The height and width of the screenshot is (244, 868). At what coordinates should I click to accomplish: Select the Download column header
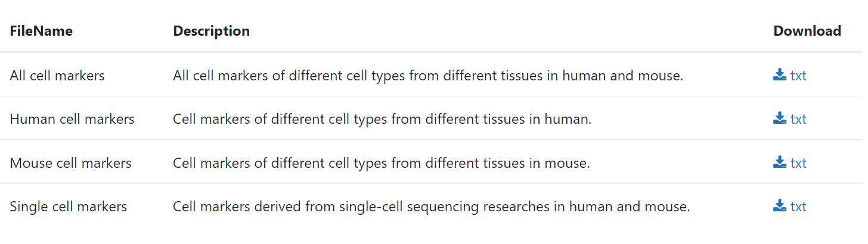click(807, 31)
